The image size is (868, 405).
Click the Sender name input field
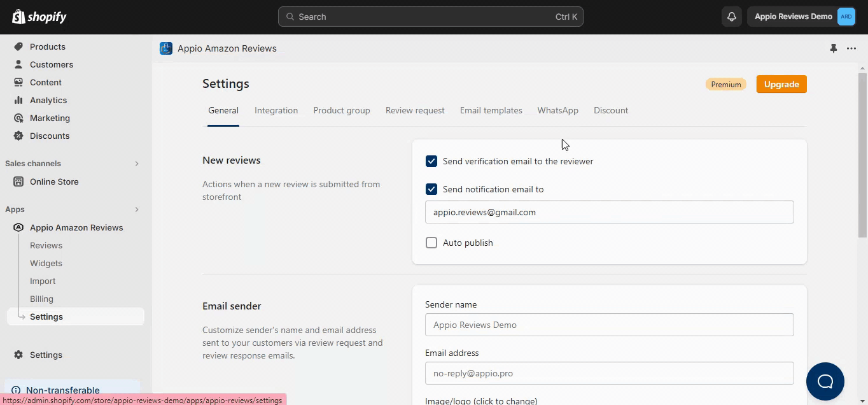click(609, 325)
